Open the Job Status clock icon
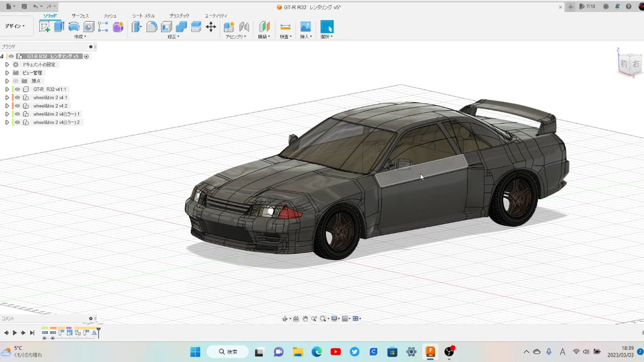The width and height of the screenshot is (644, 362). coord(606,7)
